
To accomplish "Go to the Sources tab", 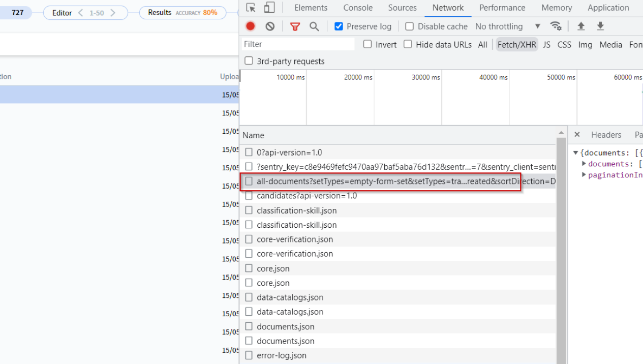I will [x=402, y=8].
